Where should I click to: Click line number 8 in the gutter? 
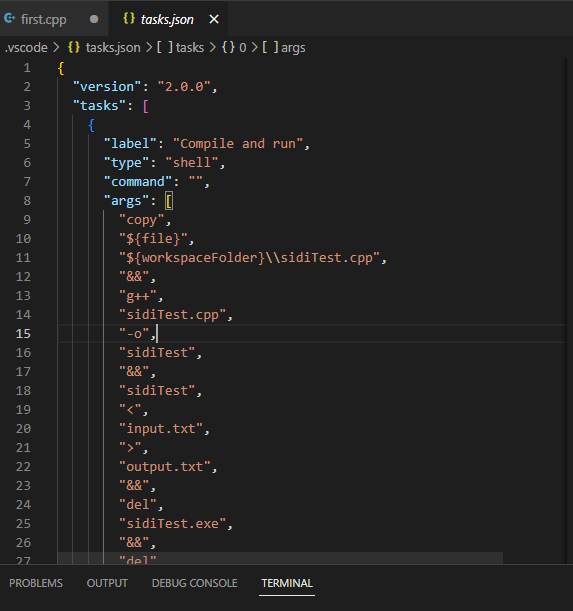click(27, 201)
